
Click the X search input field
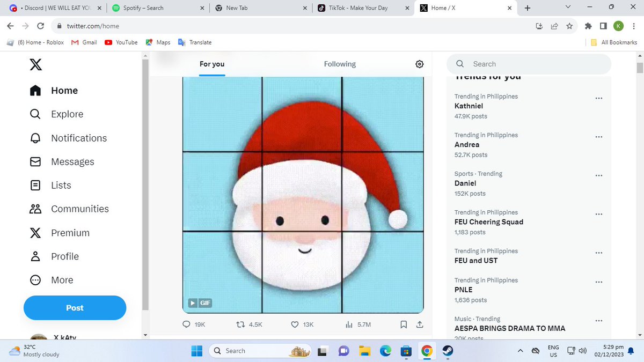pyautogui.click(x=529, y=64)
